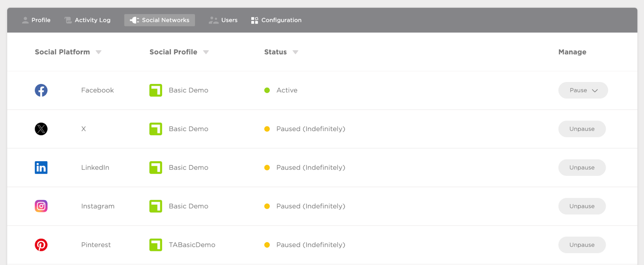Click the Instagram platform name
644x265 pixels.
pyautogui.click(x=98, y=206)
